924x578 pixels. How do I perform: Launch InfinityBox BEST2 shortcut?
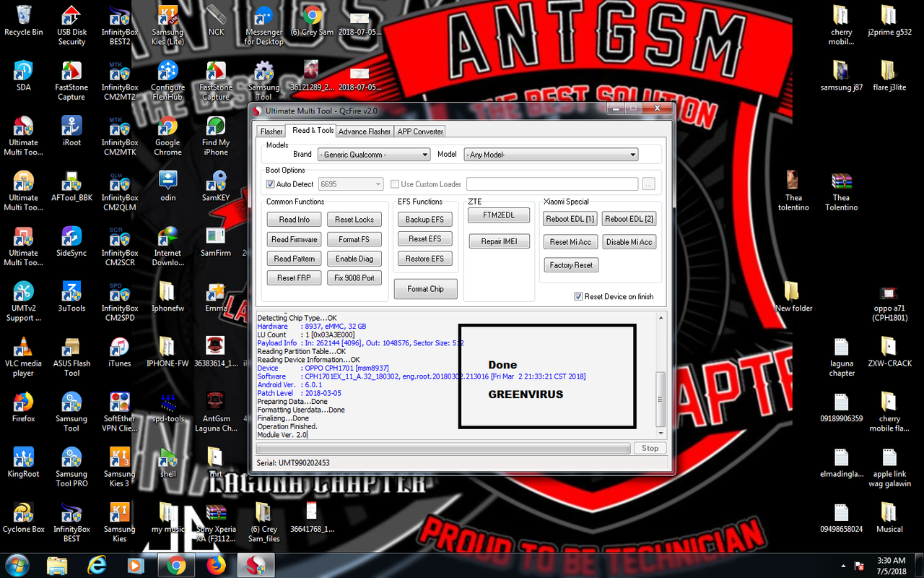(x=120, y=25)
